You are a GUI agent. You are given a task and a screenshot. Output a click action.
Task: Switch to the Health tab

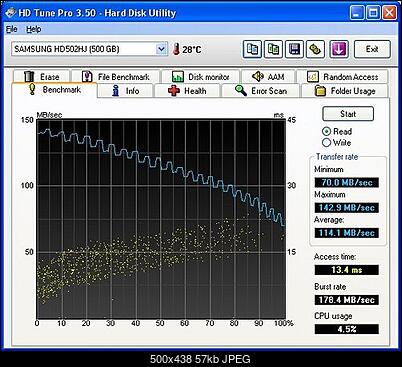(x=187, y=91)
